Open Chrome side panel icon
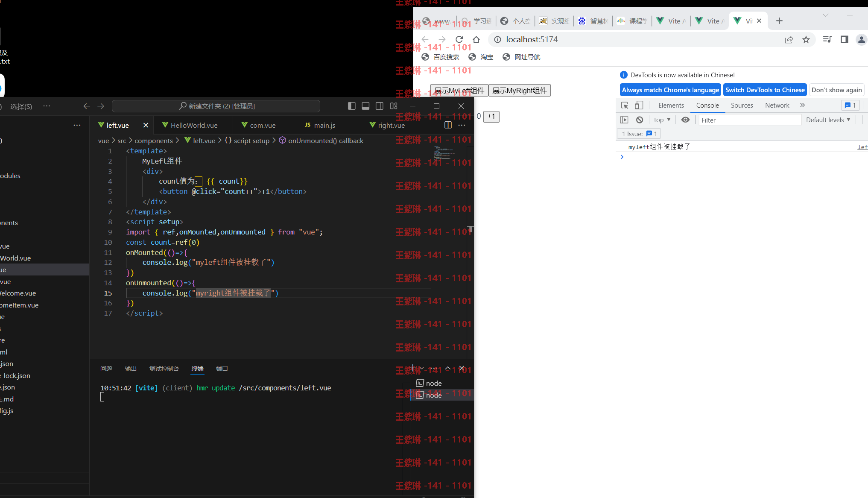Image resolution: width=868 pixels, height=498 pixels. (845, 40)
